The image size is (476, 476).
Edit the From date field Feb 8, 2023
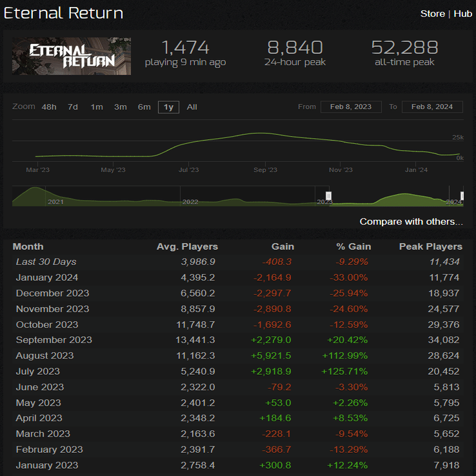[x=351, y=107]
